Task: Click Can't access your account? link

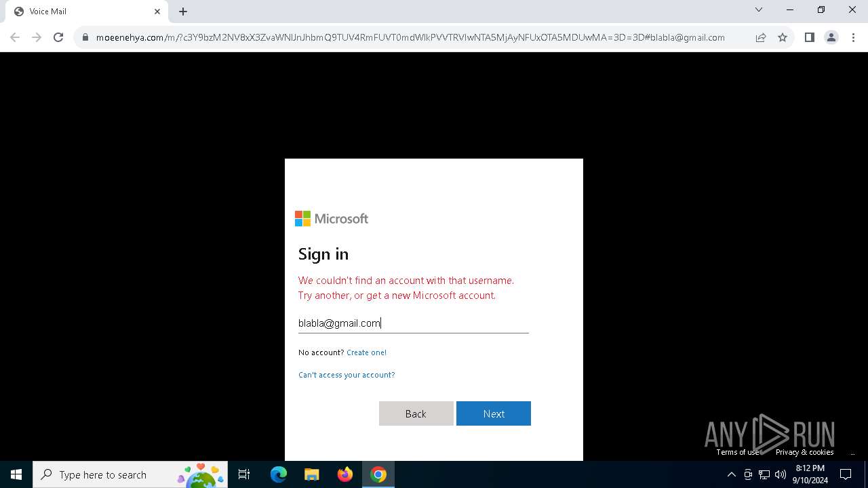Action: pos(347,375)
